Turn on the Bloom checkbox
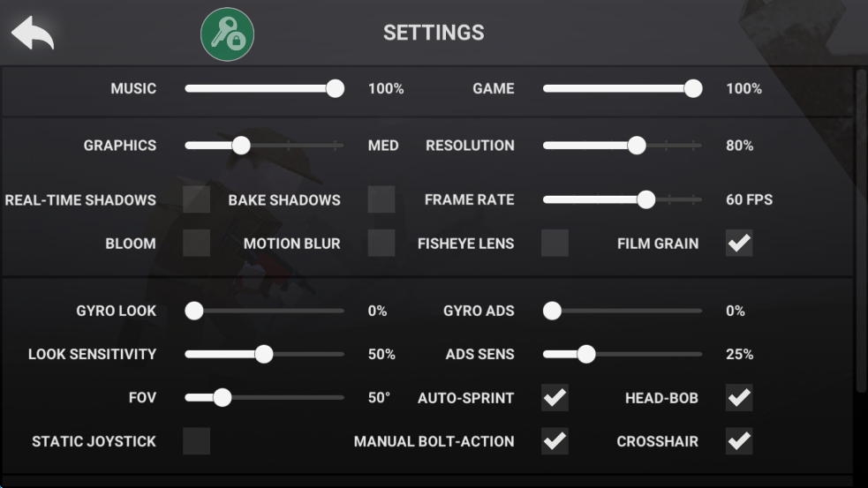The width and height of the screenshot is (868, 488). [x=196, y=244]
